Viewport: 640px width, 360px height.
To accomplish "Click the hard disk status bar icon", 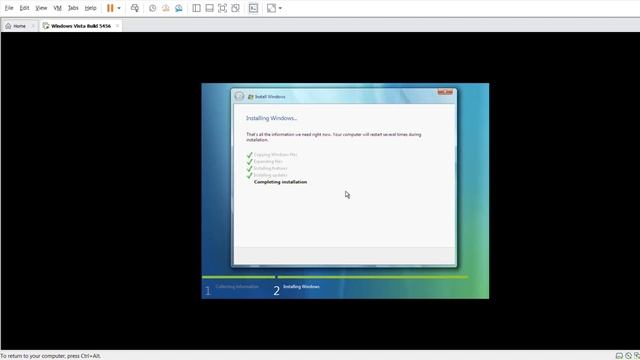I will (x=619, y=356).
